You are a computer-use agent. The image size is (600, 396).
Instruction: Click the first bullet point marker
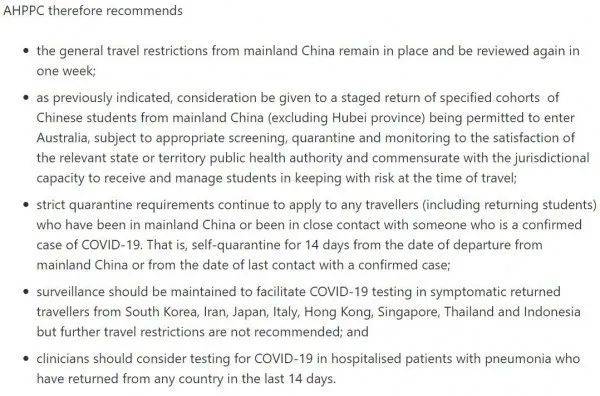point(26,51)
